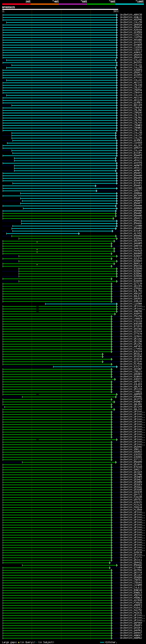146x644 pixels.
Task: Click the green ~80% identity legend segment
Action: pyautogui.click(x=101, y=4)
